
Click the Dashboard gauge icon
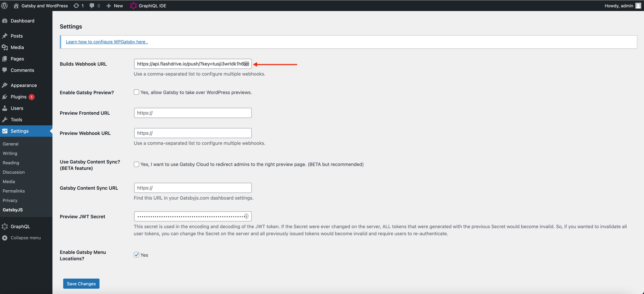point(5,21)
